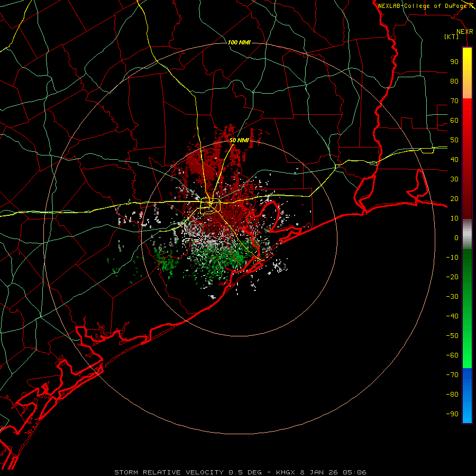Click the Storm Relative Velocity caption text
Screen dimensions: 476x476
[240, 472]
